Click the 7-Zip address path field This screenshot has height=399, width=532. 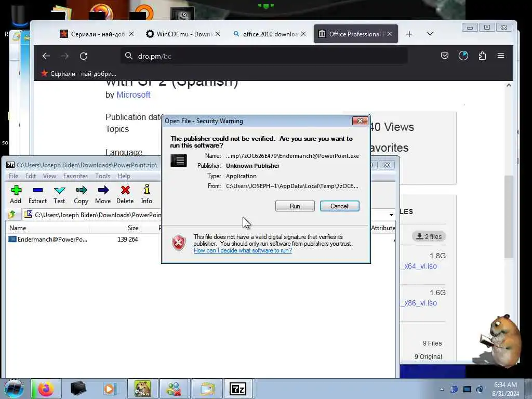point(97,215)
